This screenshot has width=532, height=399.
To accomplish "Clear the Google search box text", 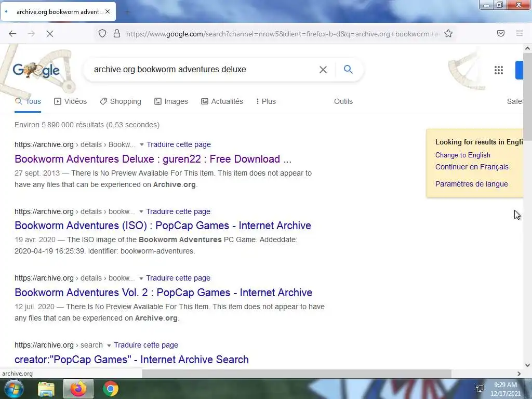I will point(323,70).
